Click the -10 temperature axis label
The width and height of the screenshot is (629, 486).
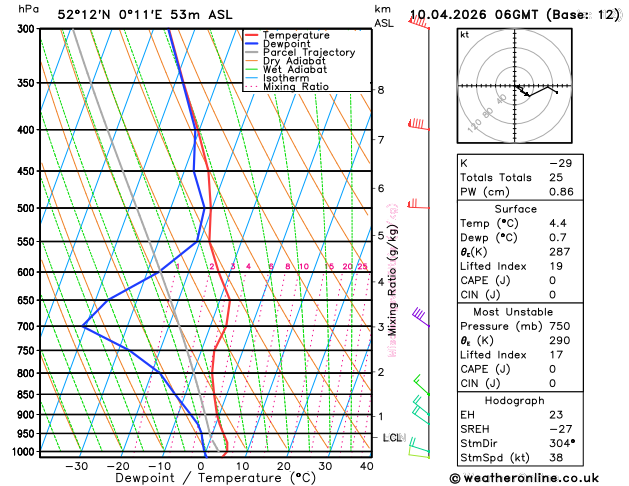click(160, 466)
